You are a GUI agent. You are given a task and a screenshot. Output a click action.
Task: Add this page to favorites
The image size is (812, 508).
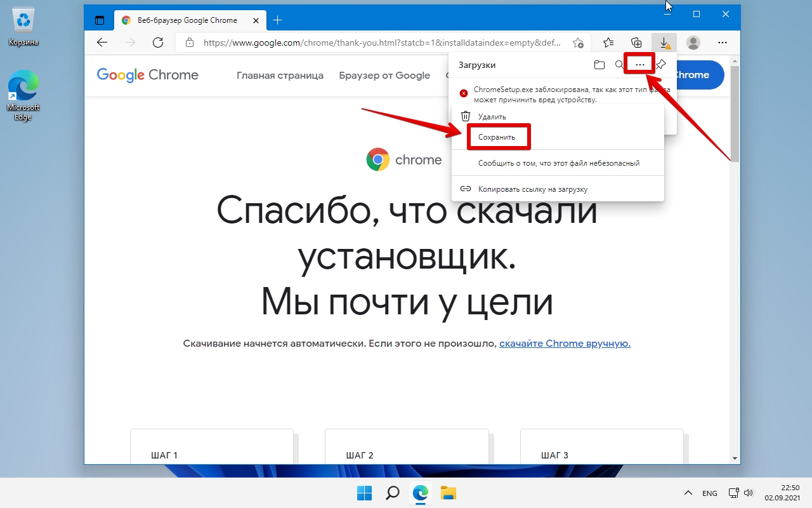[578, 43]
